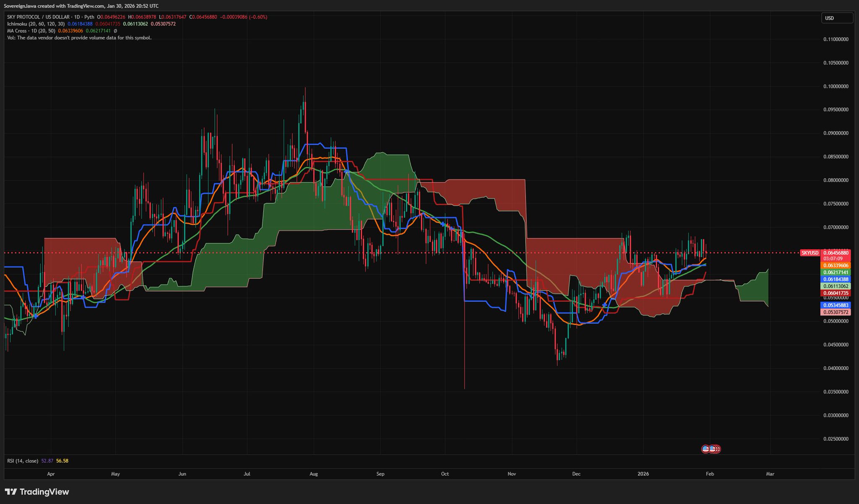Click the 0.10000000 price scale label
The width and height of the screenshot is (859, 504).
click(836, 86)
